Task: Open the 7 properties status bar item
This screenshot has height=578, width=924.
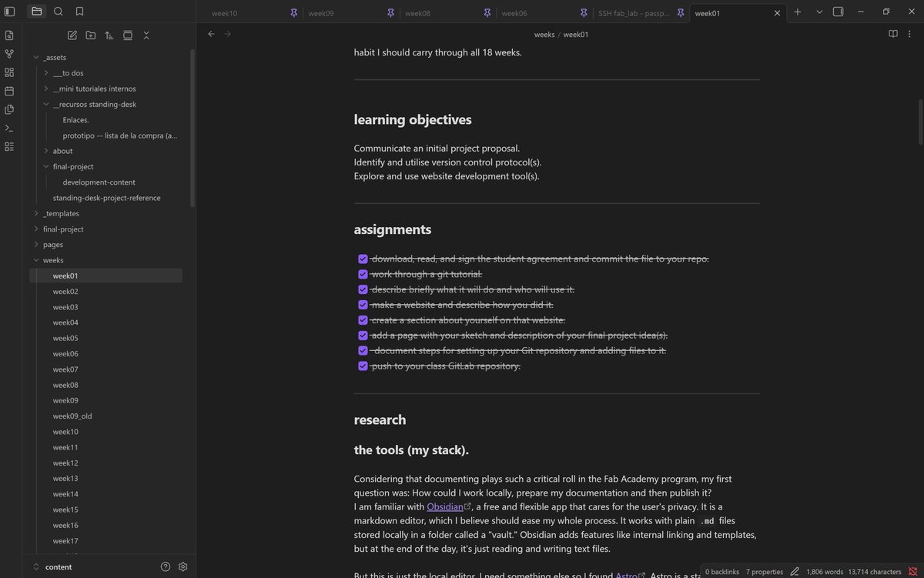Action: point(764,572)
